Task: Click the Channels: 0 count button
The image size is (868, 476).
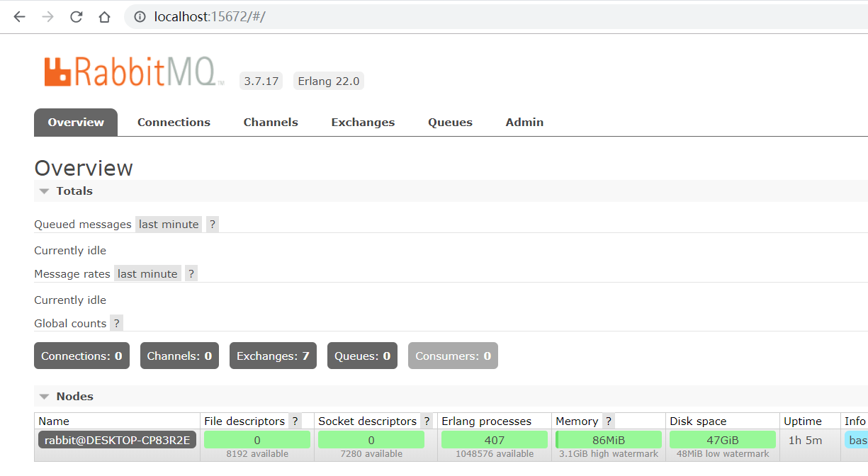Action: coord(179,356)
